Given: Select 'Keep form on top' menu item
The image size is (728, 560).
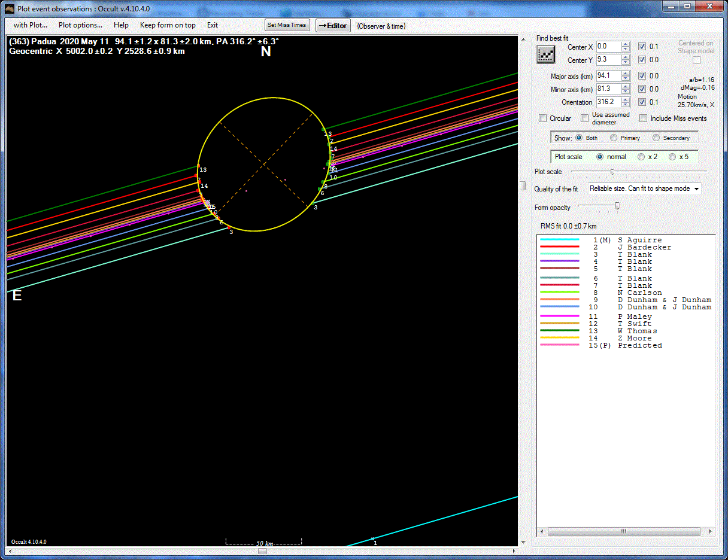Looking at the screenshot, I should click(x=168, y=25).
